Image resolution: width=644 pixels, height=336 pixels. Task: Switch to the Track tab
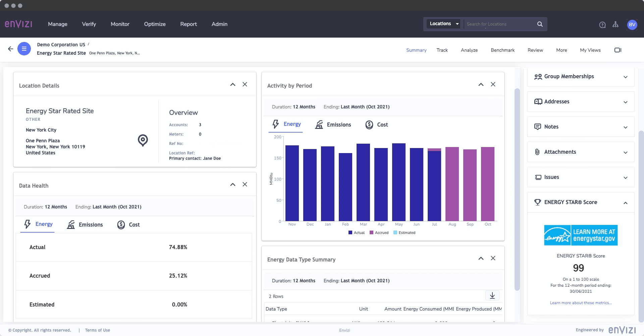(442, 50)
